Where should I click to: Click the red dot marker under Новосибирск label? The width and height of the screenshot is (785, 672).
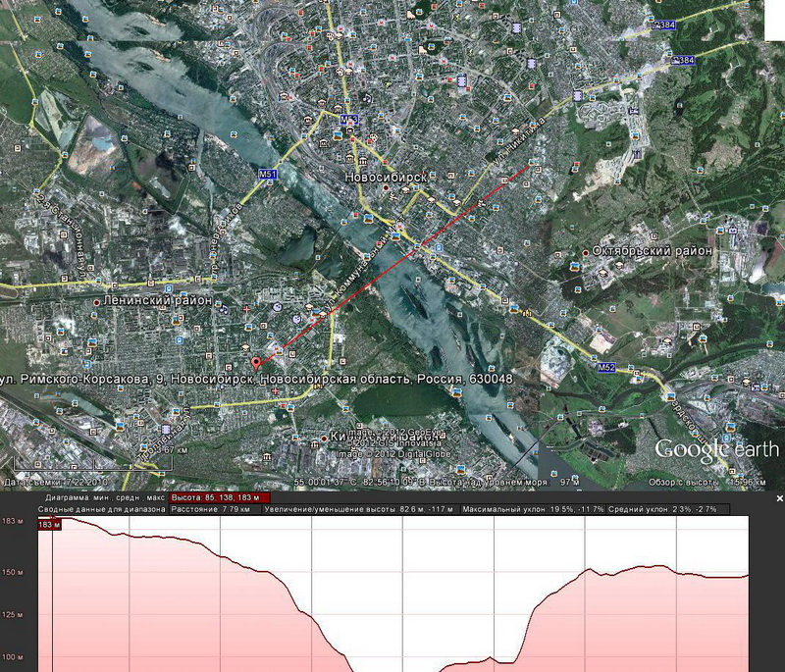pyautogui.click(x=386, y=187)
